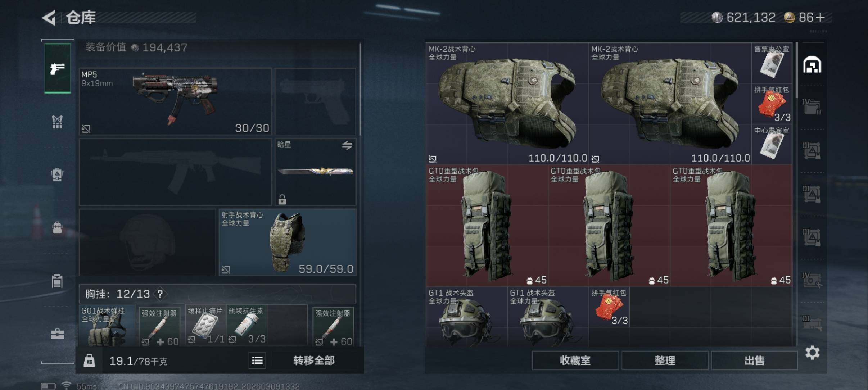Image resolution: width=868 pixels, height=390 pixels.
Task: Open the 收藏室 button
Action: pyautogui.click(x=575, y=360)
